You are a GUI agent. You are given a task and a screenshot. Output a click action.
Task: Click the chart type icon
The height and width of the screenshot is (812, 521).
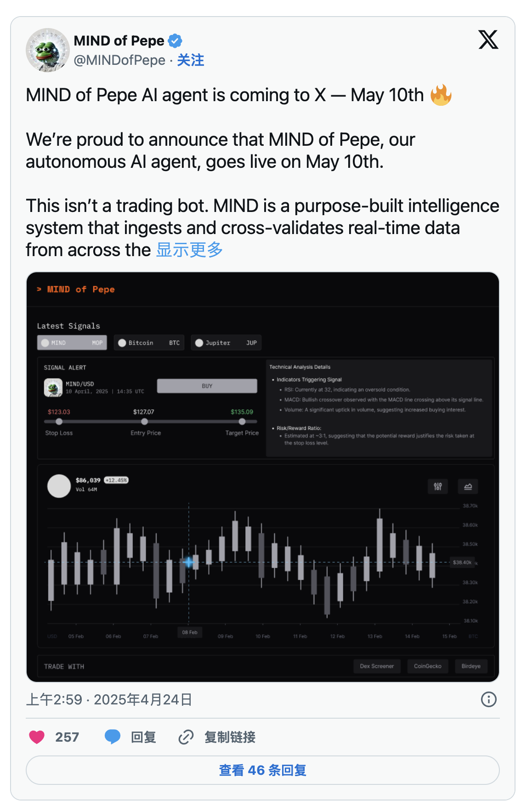coord(468,486)
